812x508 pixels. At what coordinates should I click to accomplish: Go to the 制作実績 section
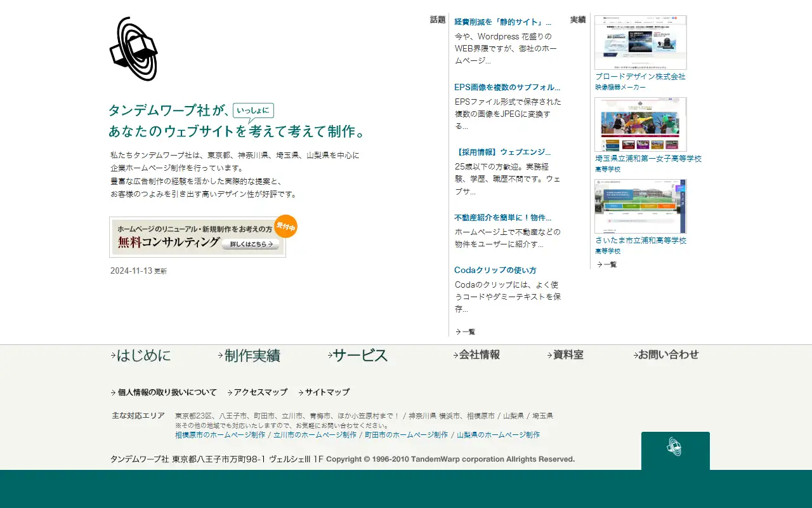(x=249, y=356)
